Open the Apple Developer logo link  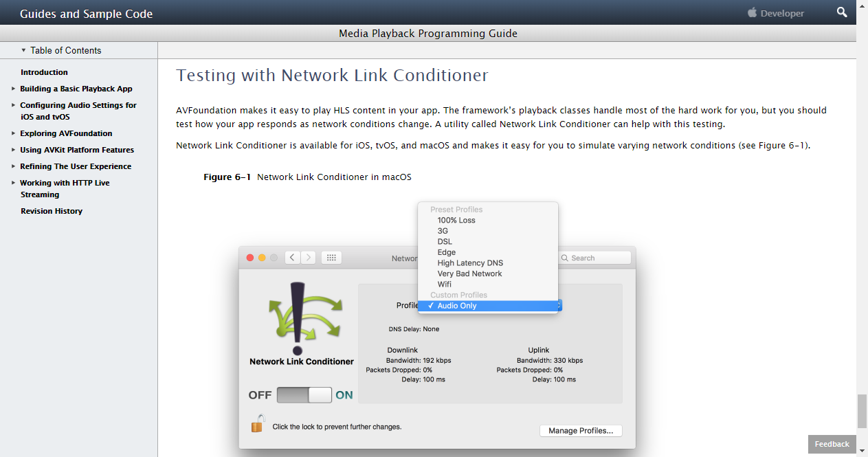pos(776,13)
